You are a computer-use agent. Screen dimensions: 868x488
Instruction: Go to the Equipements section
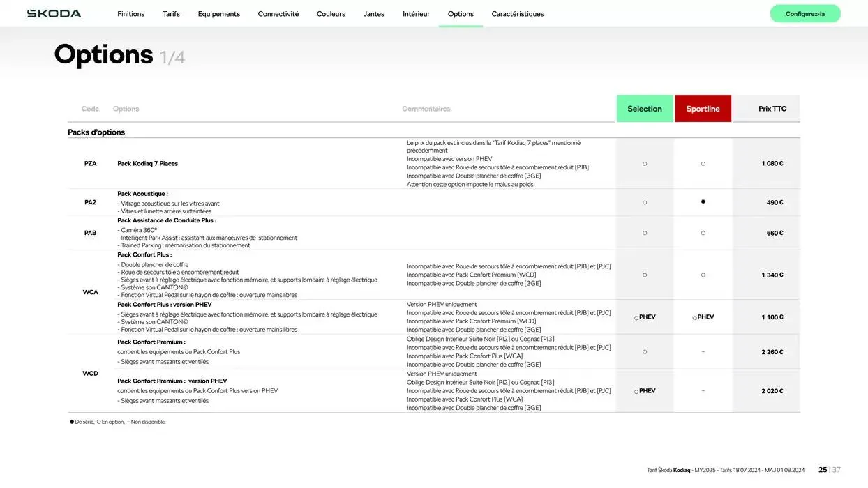pyautogui.click(x=218, y=14)
